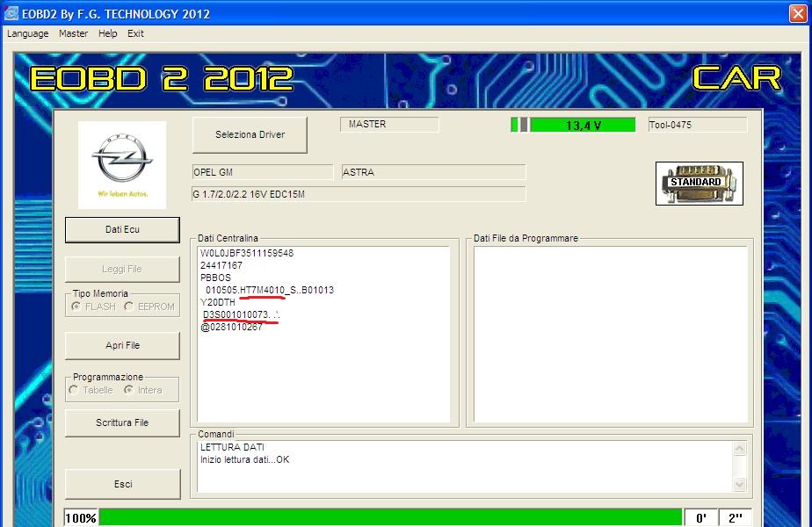Screen dimensions: 812x527
Task: Click the STANDARD connector icon
Action: [700, 184]
